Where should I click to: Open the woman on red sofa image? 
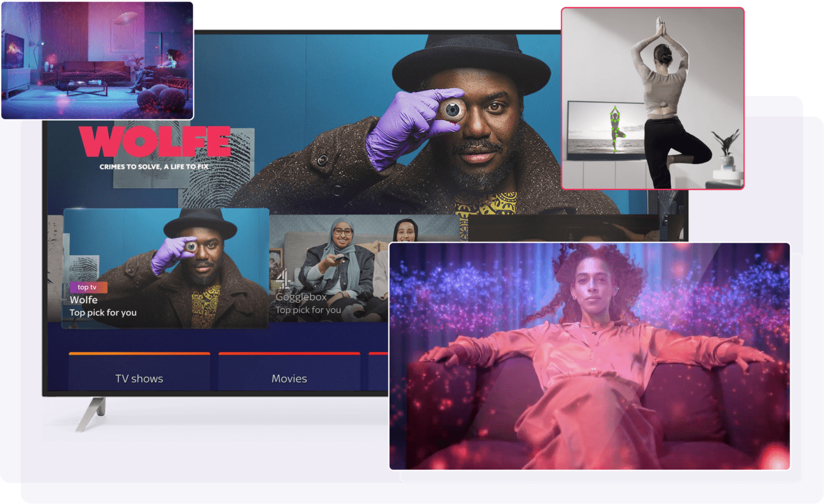[x=589, y=356]
